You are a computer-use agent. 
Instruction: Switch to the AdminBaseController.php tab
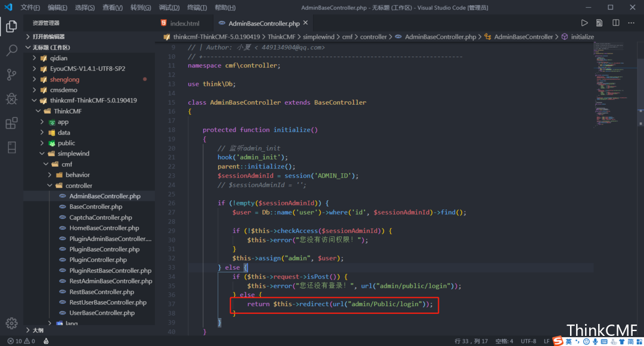[264, 23]
